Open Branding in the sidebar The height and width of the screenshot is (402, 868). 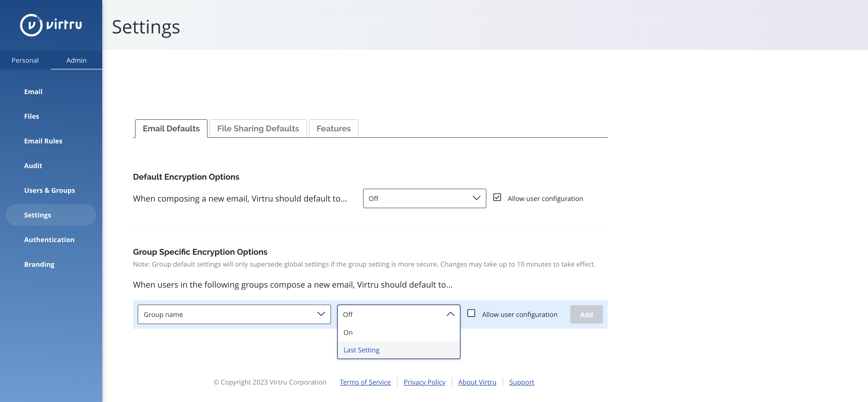pyautogui.click(x=39, y=264)
